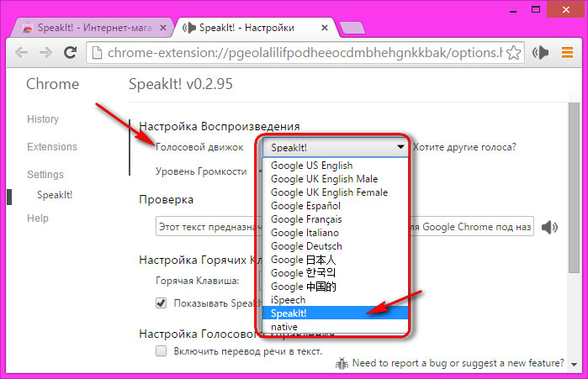
Task: Choose highlighted SpeakIt! option in the list
Action: click(335, 313)
